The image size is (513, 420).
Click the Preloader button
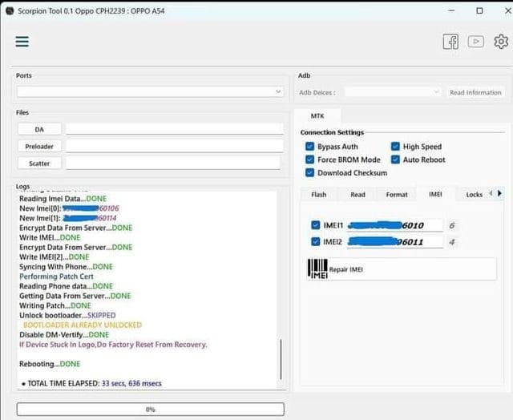(39, 146)
